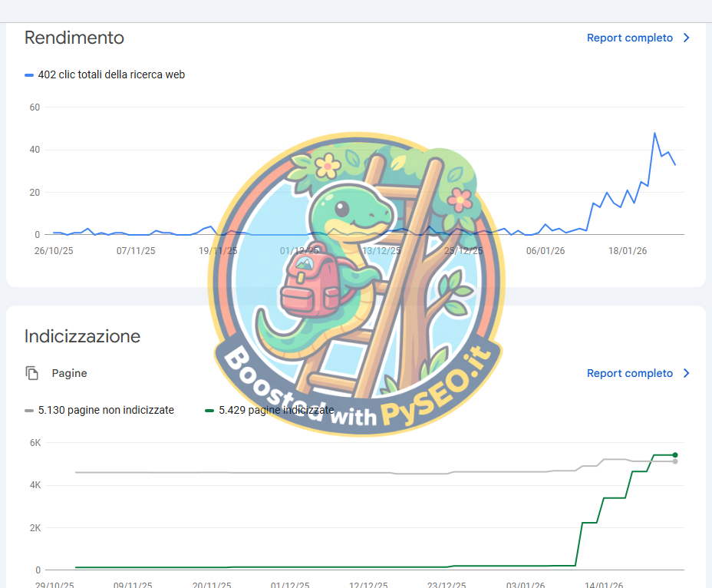Click the Pagine document icon
Viewport: 712px width, 588px height.
31,373
